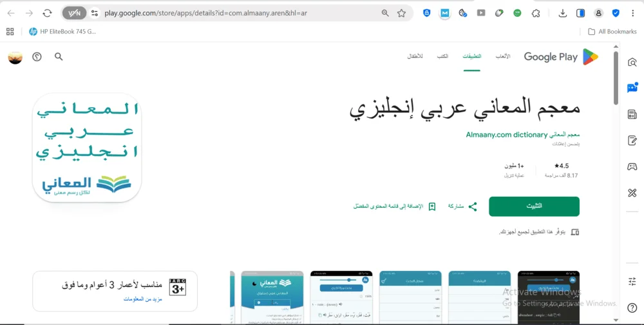Reload the page with the refresh icon

(x=47, y=13)
